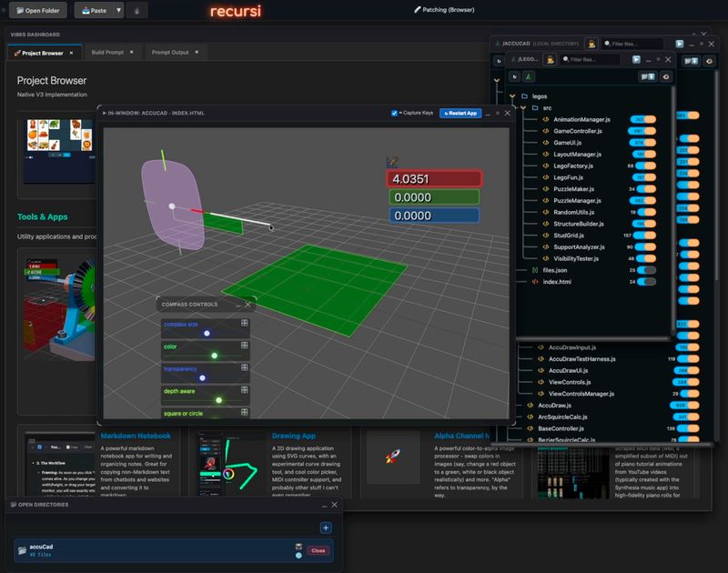Click blue circle icon in accuCad row

click(x=298, y=555)
